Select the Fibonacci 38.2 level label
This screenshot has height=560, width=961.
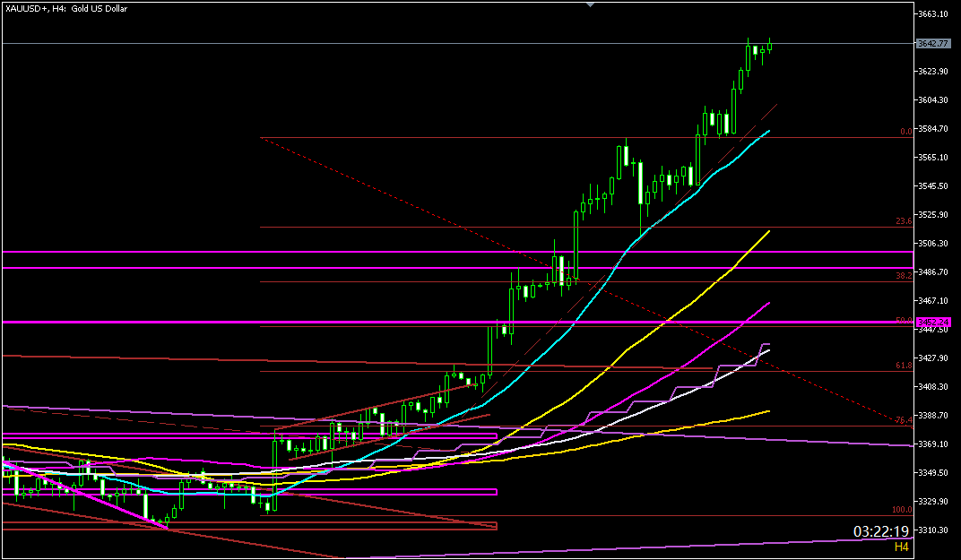[904, 276]
